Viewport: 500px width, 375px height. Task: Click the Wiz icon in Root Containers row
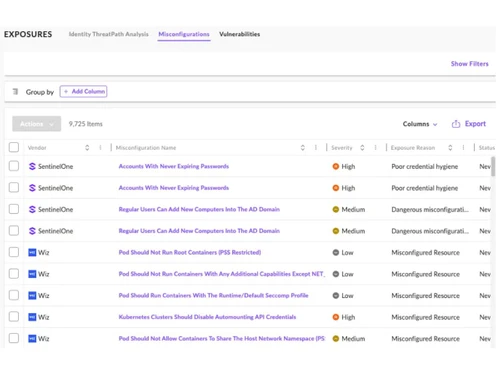point(32,252)
